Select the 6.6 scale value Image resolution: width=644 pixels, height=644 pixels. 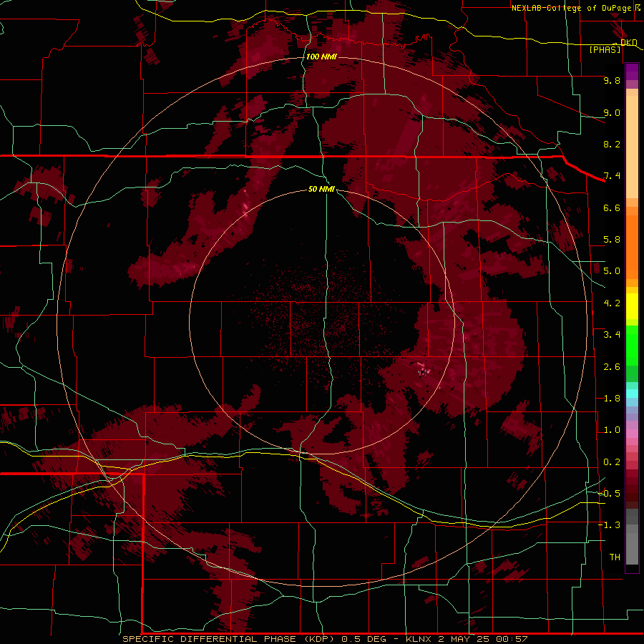(x=612, y=208)
